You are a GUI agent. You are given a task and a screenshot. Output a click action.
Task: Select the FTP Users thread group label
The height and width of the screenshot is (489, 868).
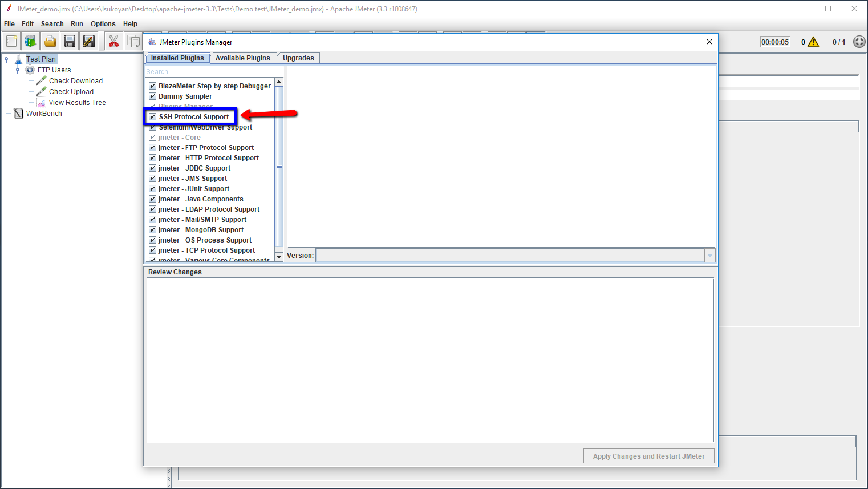point(54,70)
